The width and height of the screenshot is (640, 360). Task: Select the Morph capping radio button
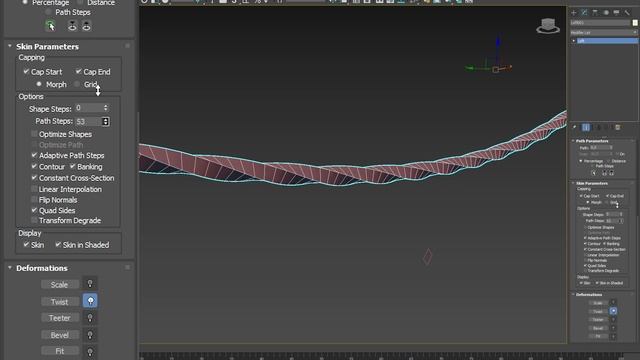tap(39, 84)
